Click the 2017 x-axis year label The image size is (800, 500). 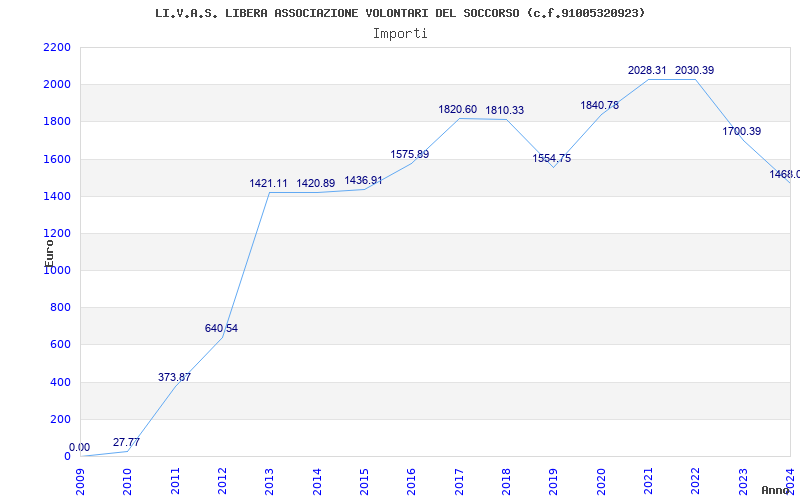459,482
